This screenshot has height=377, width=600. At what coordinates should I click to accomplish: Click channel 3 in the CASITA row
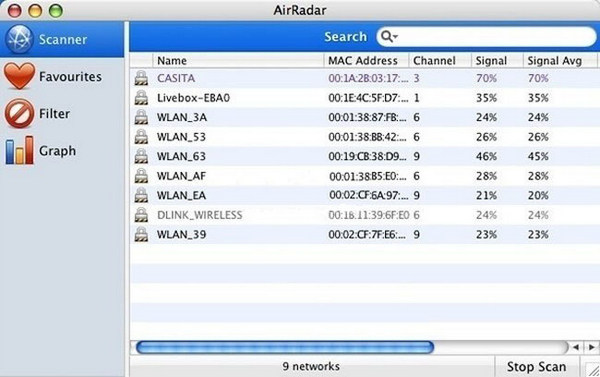[x=416, y=78]
